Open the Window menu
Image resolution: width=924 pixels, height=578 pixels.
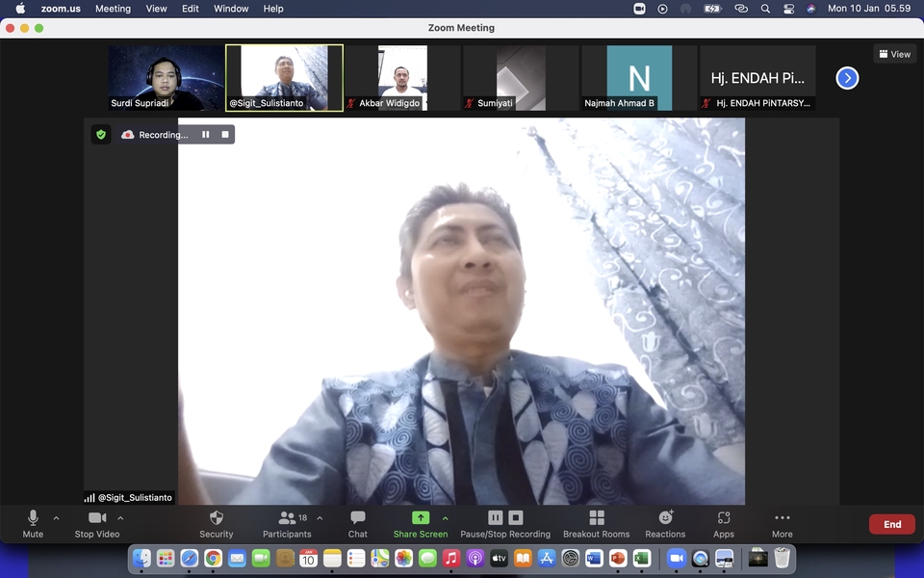pyautogui.click(x=231, y=9)
